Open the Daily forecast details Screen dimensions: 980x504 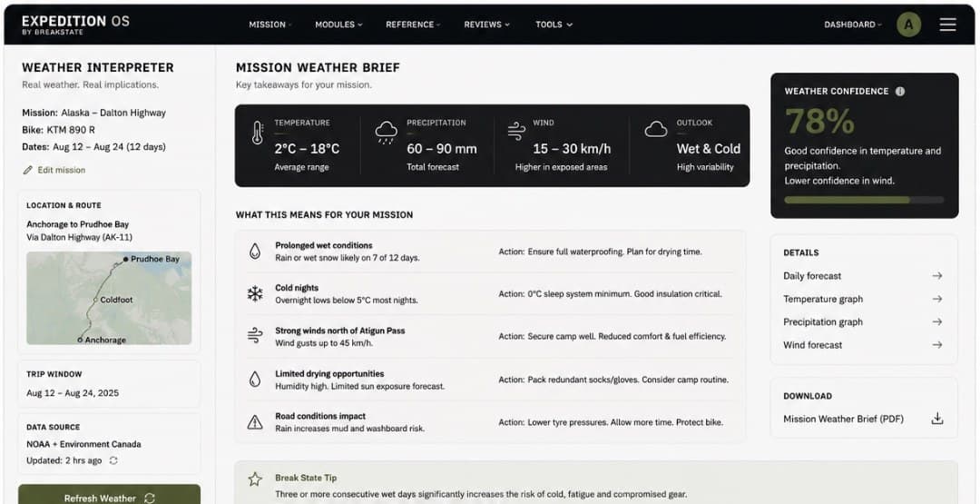click(863, 276)
